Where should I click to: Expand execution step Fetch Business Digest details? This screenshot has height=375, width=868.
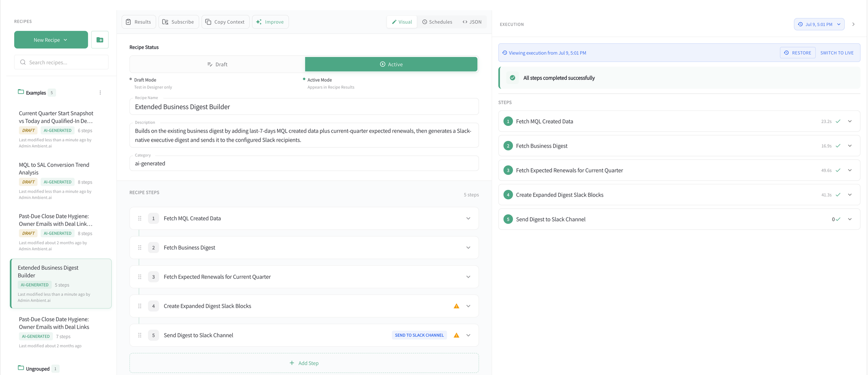[x=850, y=146]
